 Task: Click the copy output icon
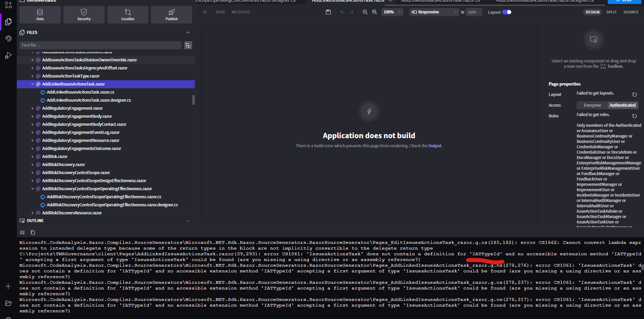pos(33,232)
